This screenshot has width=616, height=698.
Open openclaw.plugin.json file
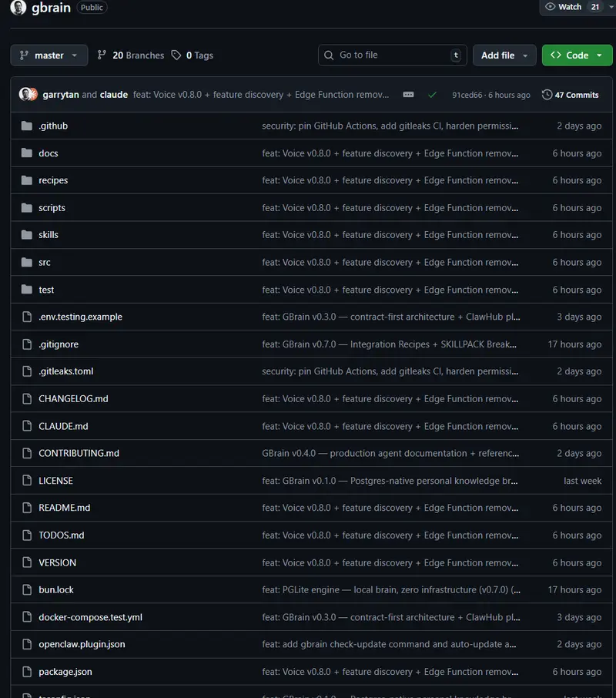click(82, 645)
